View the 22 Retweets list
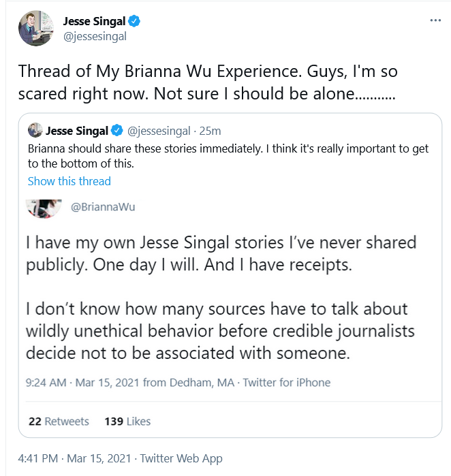The width and height of the screenshot is (451, 476). click(x=59, y=422)
